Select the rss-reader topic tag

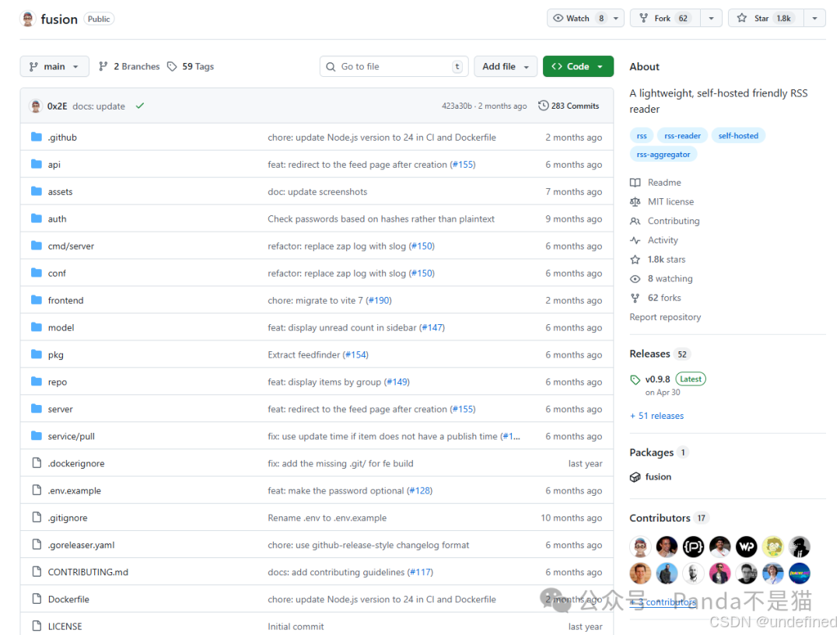[683, 136]
